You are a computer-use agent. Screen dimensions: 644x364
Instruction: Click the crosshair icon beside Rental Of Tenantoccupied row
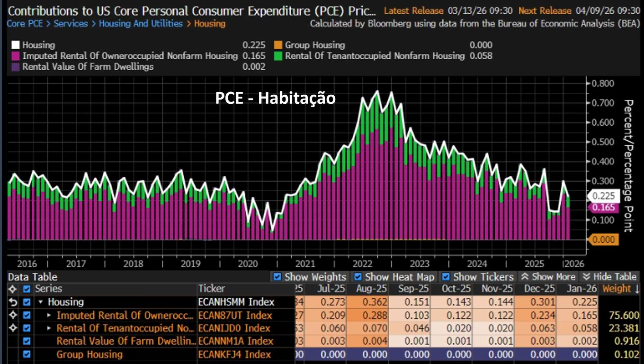point(13,328)
